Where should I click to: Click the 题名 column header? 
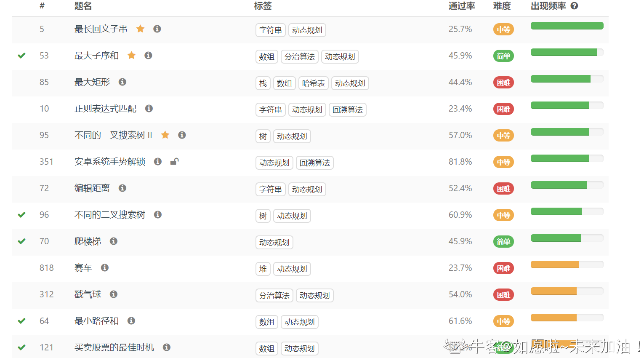(x=83, y=6)
